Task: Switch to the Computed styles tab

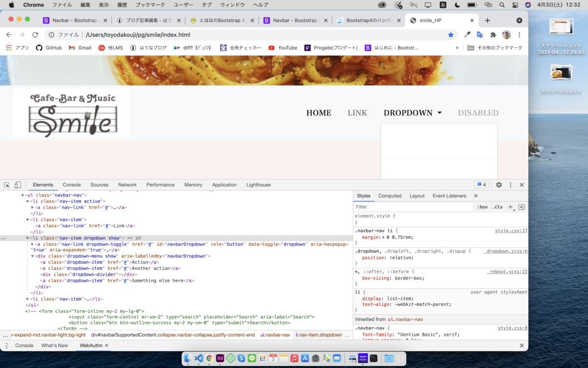Action: pyautogui.click(x=390, y=196)
